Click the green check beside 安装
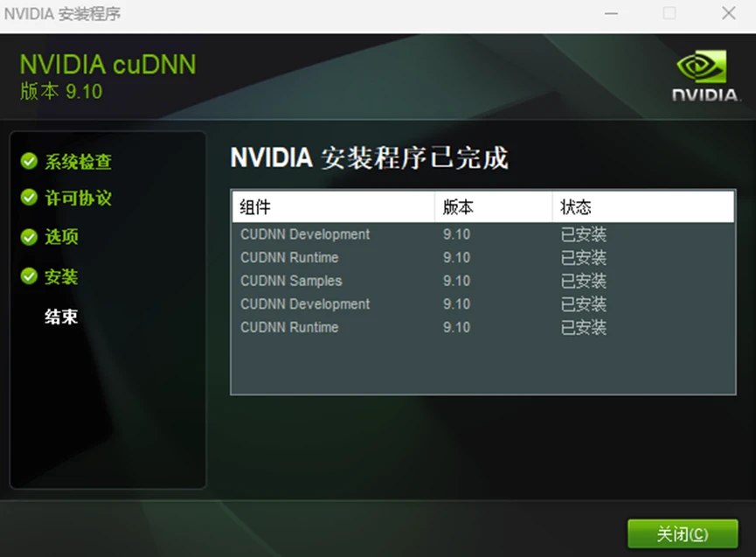Image resolution: width=756 pixels, height=557 pixels. pyautogui.click(x=30, y=276)
